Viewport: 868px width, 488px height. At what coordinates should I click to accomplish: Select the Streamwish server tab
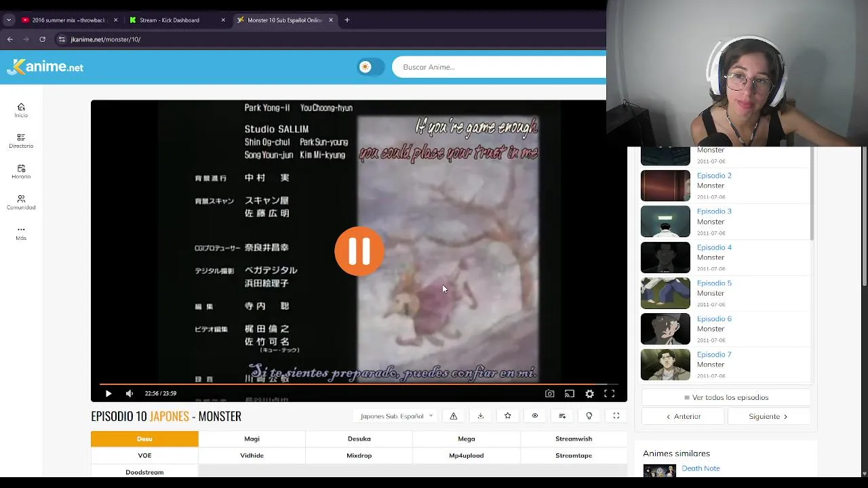point(574,439)
